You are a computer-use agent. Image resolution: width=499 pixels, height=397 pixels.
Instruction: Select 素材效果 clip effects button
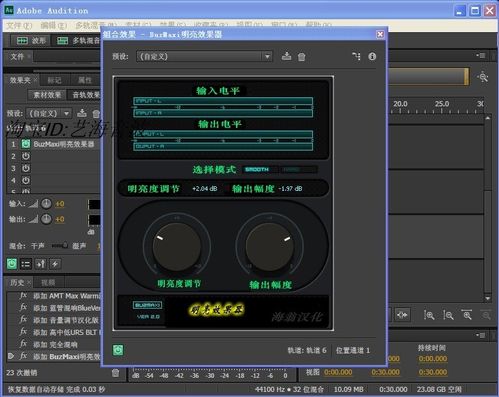[47, 95]
